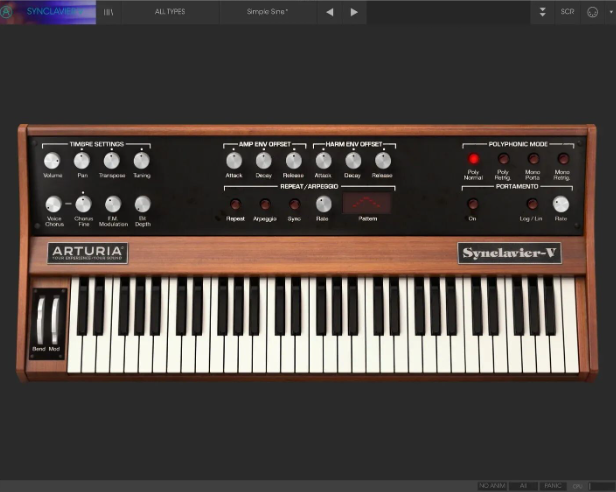616x492 pixels.
Task: Toggle Portamento Log / Lin button
Action: click(532, 204)
